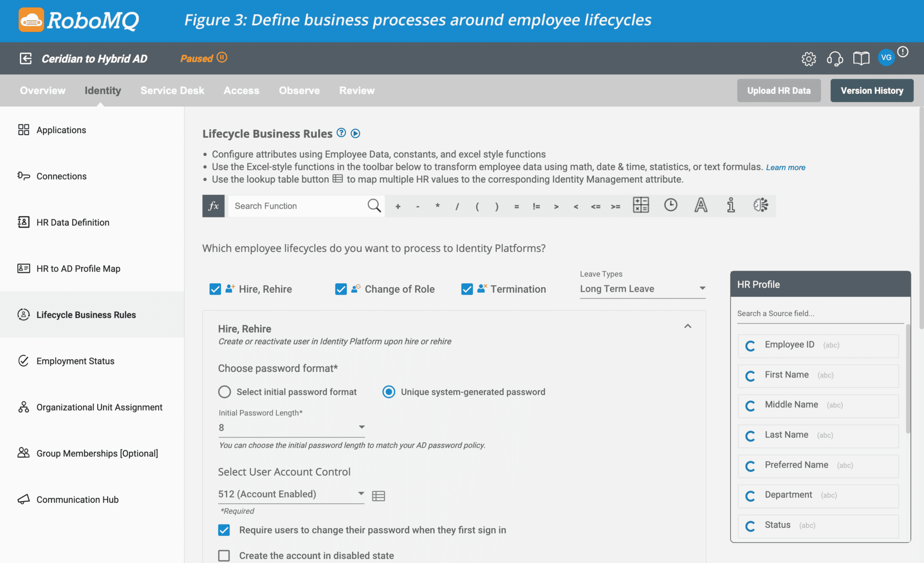Click the statistics info icon in formula toolbar
Image resolution: width=924 pixels, height=563 pixels.
tap(731, 205)
